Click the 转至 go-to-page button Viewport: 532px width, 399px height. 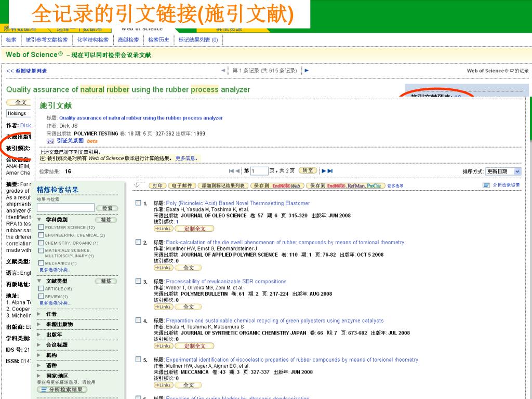[308, 170]
